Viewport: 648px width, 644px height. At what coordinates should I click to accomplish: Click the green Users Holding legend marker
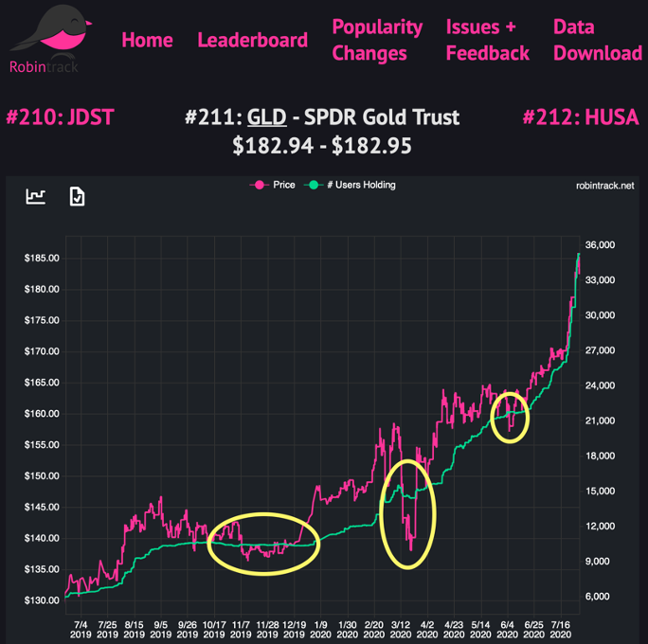314,185
